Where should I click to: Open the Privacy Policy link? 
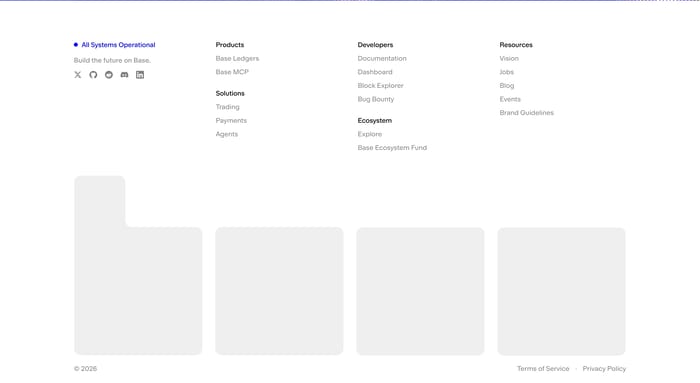pyautogui.click(x=604, y=369)
